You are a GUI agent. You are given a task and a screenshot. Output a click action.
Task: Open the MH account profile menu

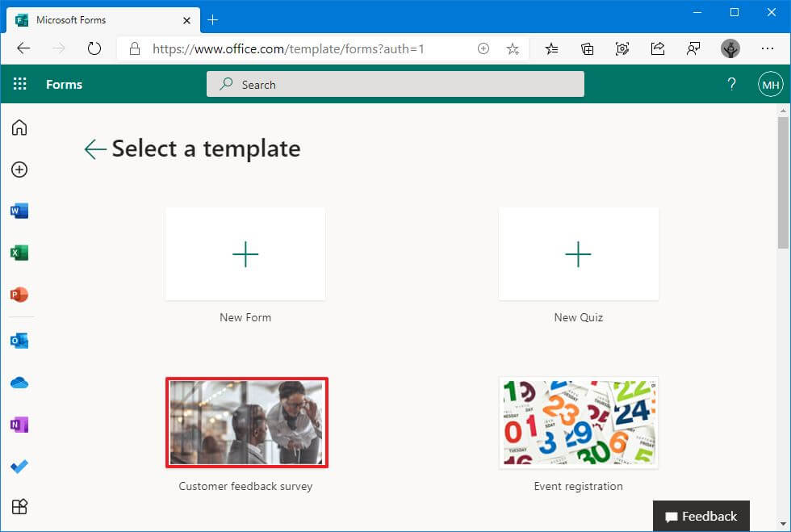(x=770, y=84)
